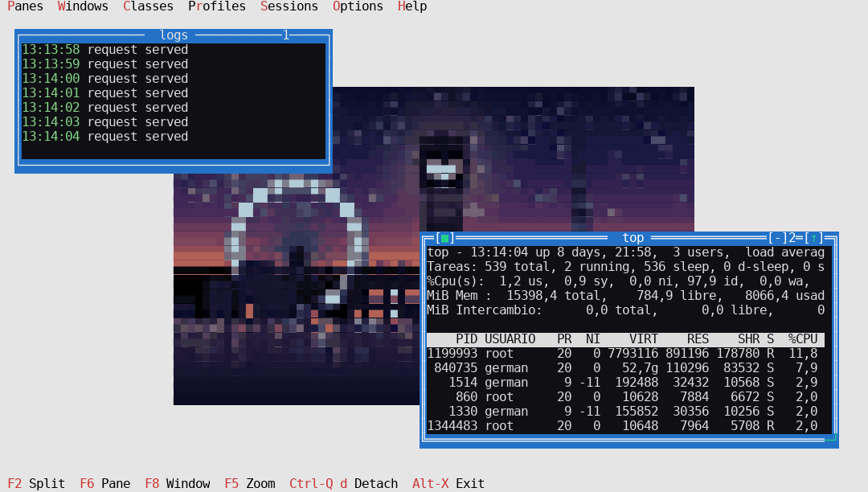The height and width of the screenshot is (492, 868).
Task: Open the Profiles menu
Action: (216, 6)
